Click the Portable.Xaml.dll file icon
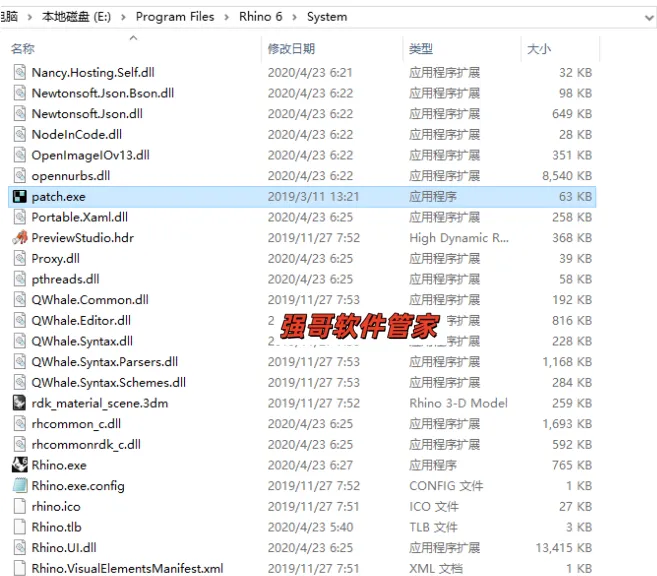This screenshot has height=576, width=657. click(20, 217)
